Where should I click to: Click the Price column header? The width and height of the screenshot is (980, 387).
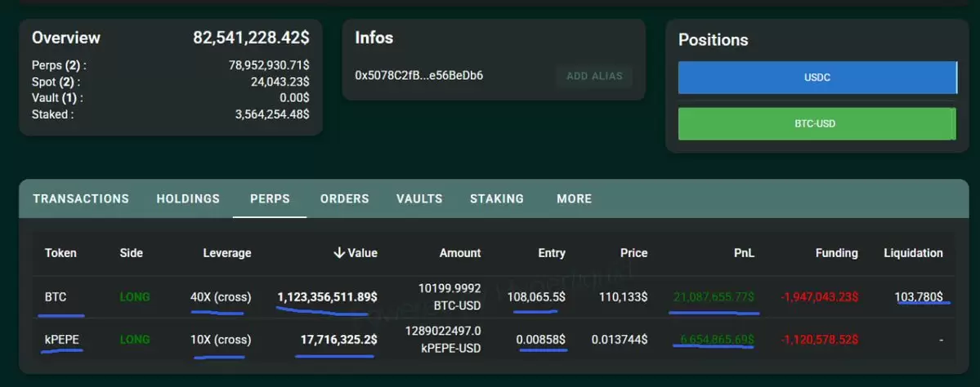(x=633, y=253)
